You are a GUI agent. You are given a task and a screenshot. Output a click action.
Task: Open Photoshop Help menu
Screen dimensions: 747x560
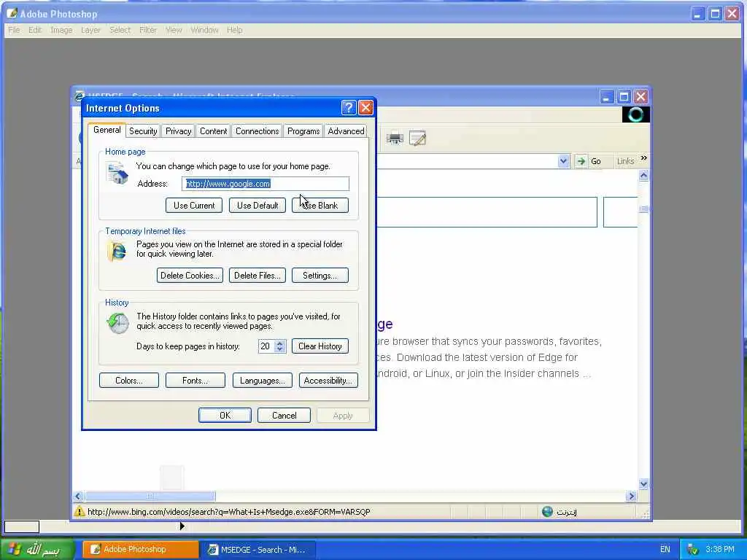[234, 30]
